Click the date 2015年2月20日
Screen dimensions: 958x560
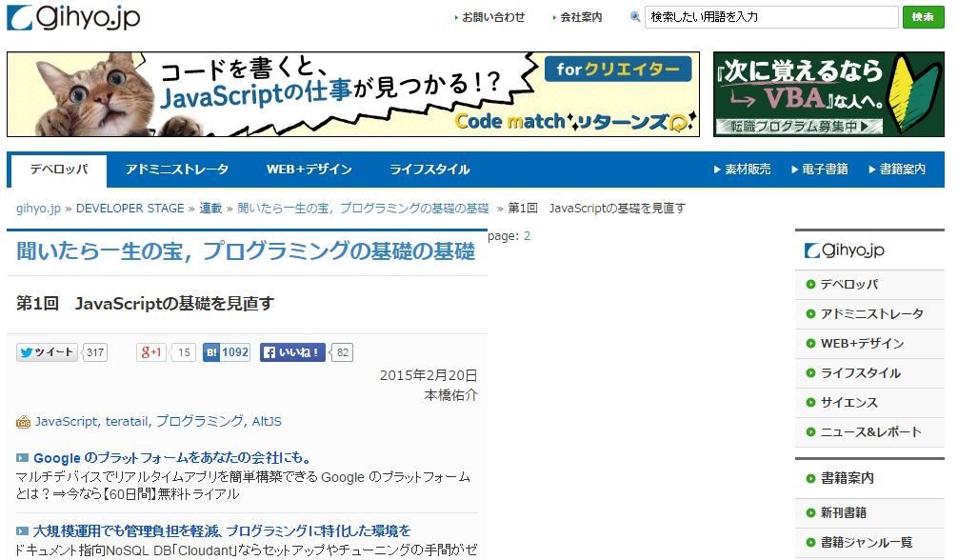[429, 375]
